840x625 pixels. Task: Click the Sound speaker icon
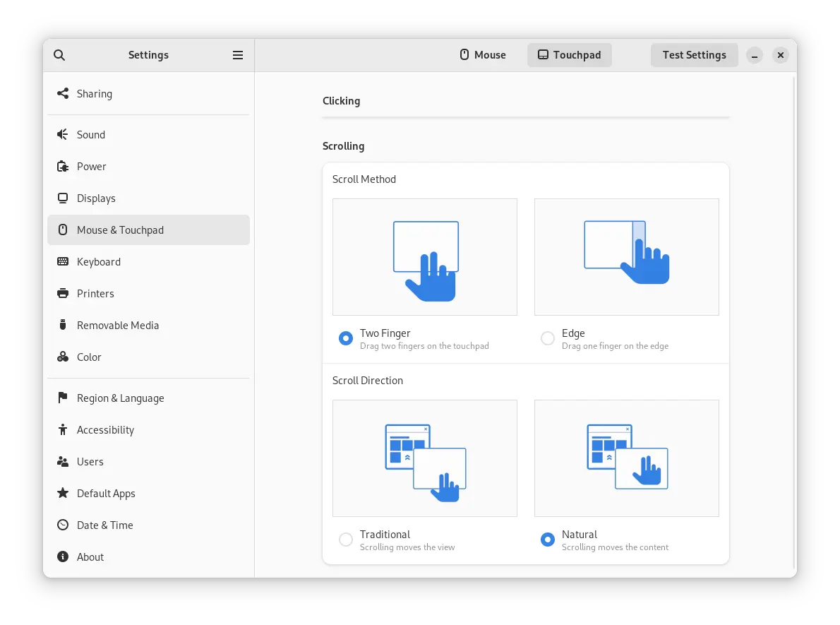(x=63, y=135)
